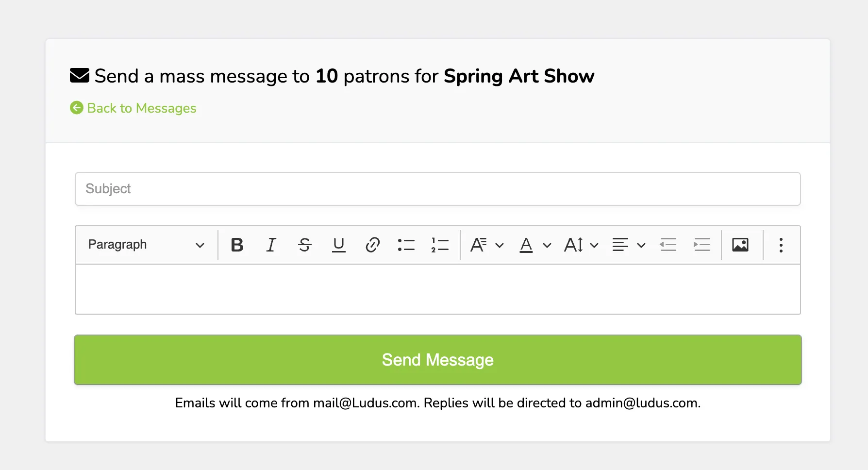Image resolution: width=868 pixels, height=470 pixels.
Task: Increase the paragraph indent
Action: tap(702, 245)
